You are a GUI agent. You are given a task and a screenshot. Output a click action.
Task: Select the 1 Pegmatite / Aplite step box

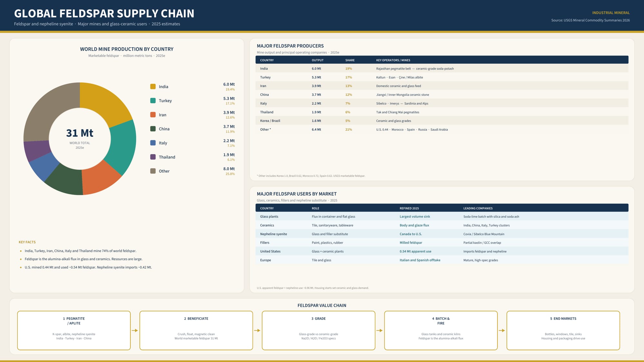click(74, 330)
